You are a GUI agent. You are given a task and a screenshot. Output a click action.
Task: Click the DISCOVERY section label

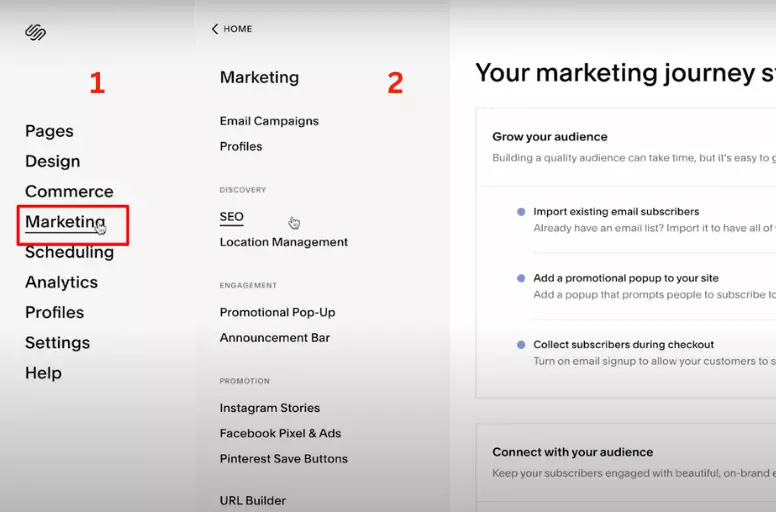(243, 190)
